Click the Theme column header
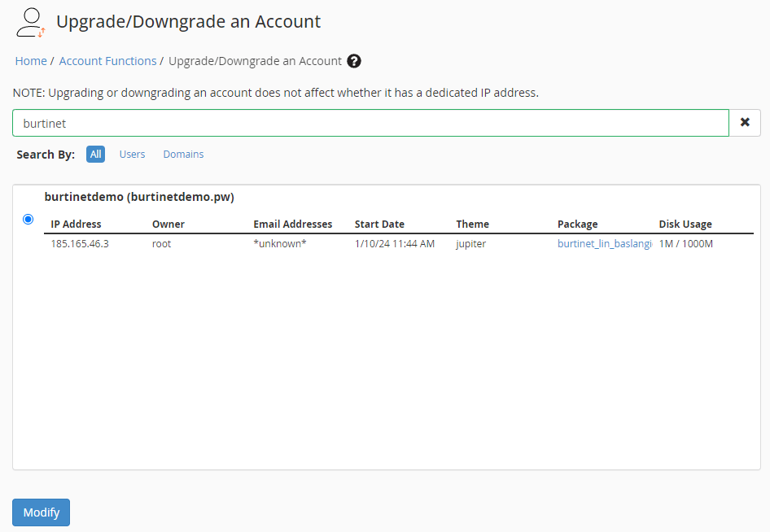The height and width of the screenshot is (532, 770). [472, 225]
